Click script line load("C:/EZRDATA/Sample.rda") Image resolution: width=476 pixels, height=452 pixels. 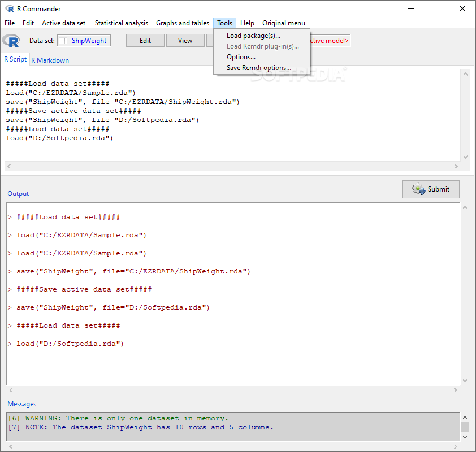(71, 93)
